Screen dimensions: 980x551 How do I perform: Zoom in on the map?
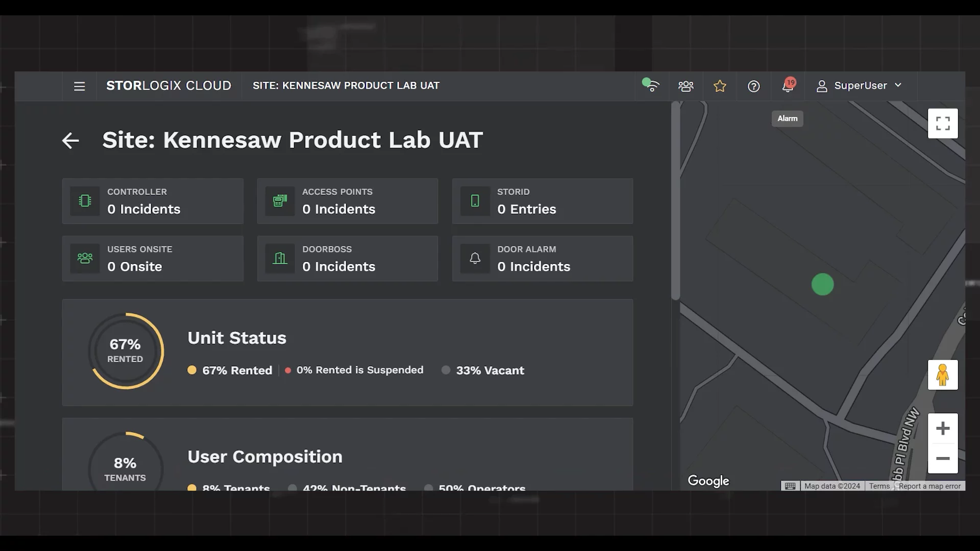tap(942, 429)
